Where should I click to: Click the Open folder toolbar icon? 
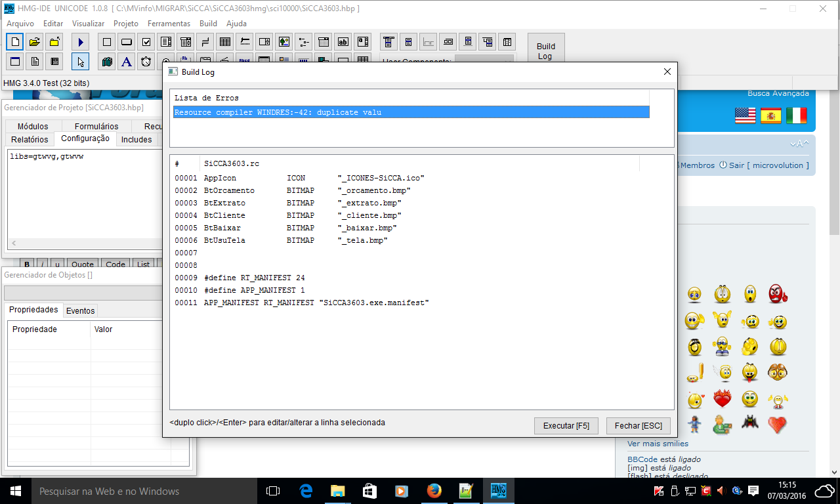click(x=35, y=42)
